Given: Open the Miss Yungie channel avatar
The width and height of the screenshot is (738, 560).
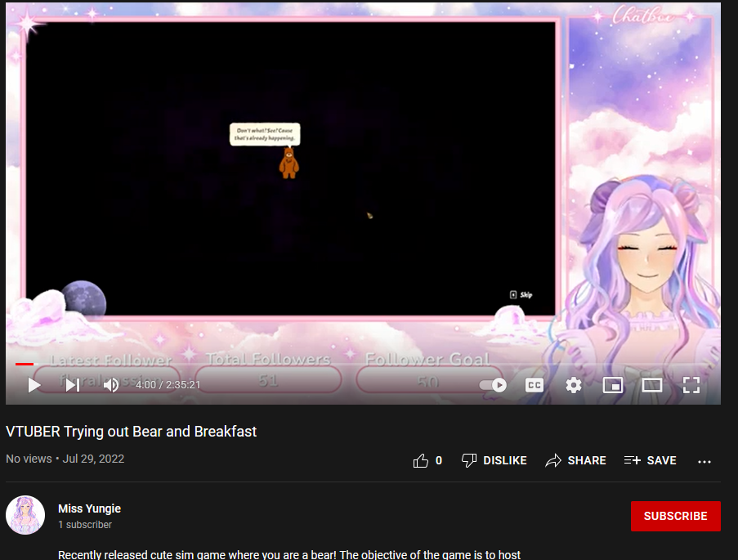Looking at the screenshot, I should click(x=25, y=515).
